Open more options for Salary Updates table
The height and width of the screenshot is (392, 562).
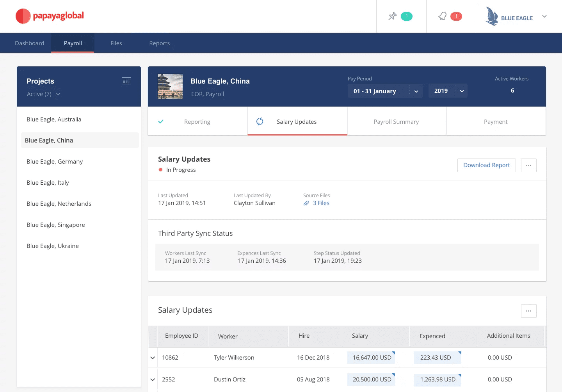(x=528, y=311)
